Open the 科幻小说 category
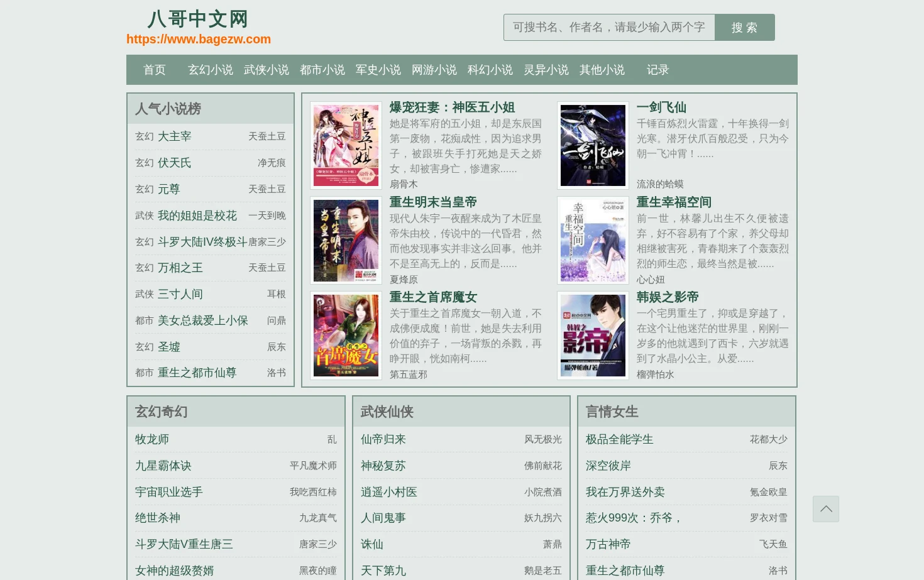Image resolution: width=924 pixels, height=580 pixels. click(x=490, y=70)
